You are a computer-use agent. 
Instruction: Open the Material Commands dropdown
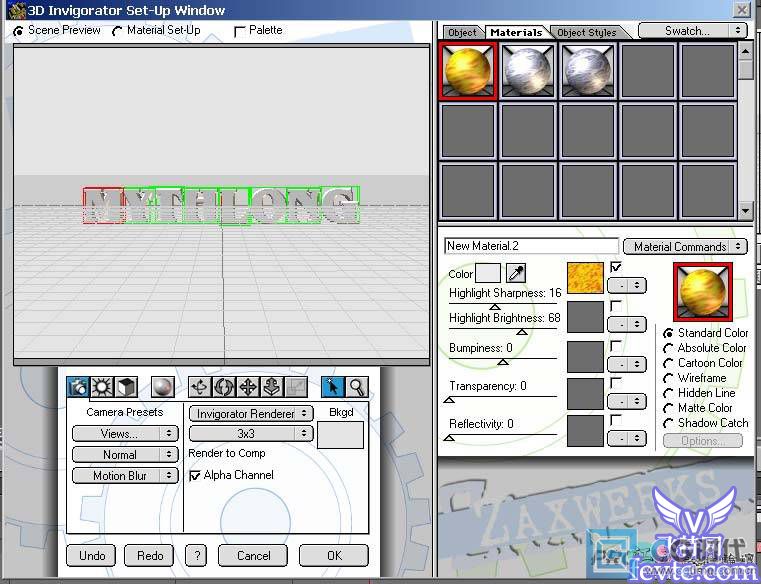point(685,247)
